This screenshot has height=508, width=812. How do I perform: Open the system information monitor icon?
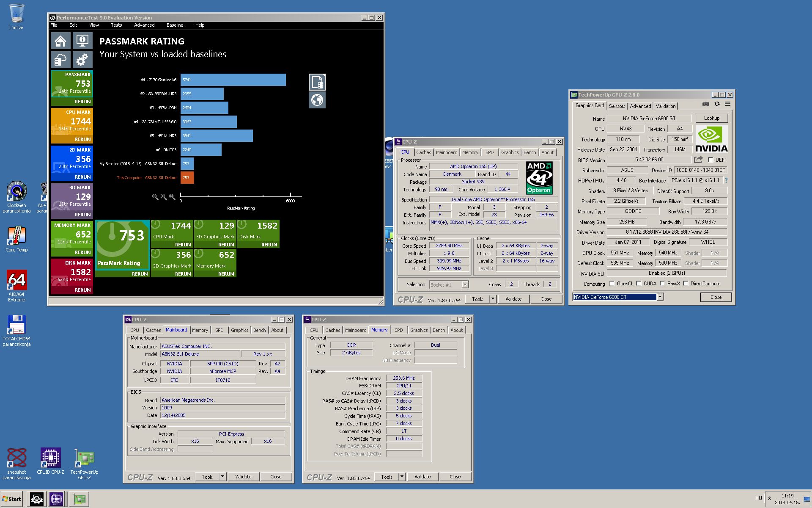[x=82, y=41]
